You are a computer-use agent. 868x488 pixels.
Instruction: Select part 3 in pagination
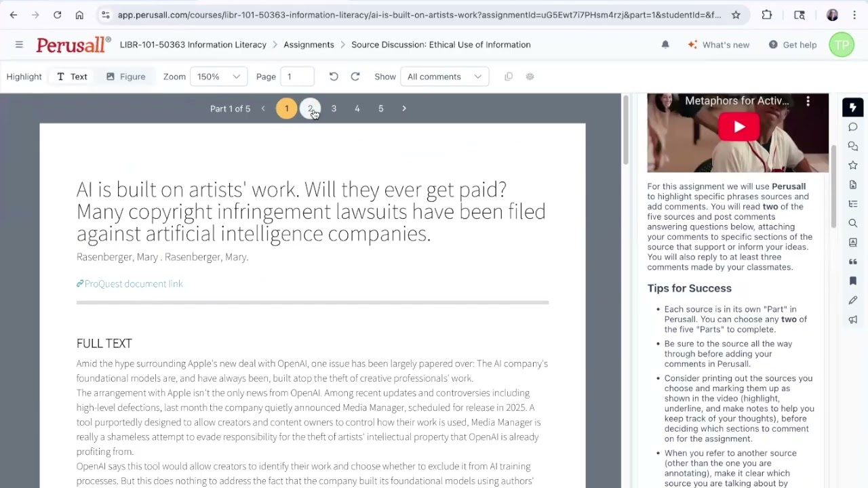(334, 108)
